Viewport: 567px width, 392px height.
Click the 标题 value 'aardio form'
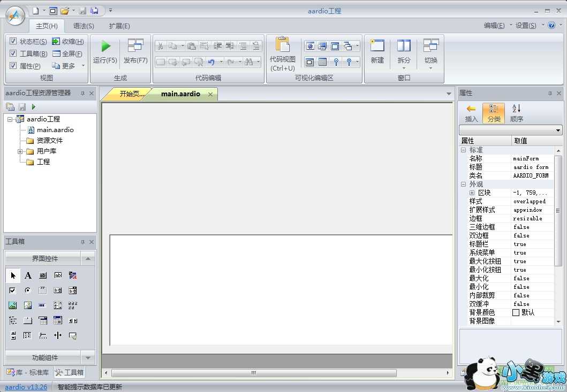531,167
